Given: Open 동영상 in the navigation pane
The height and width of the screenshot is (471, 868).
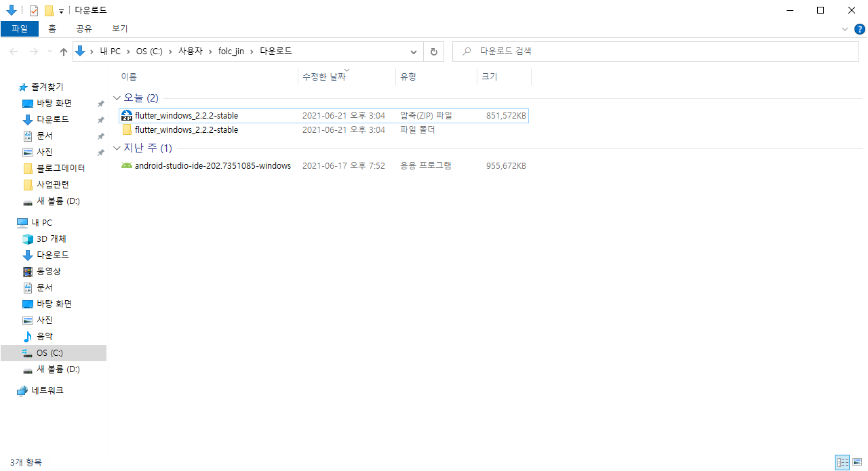Looking at the screenshot, I should coord(49,272).
